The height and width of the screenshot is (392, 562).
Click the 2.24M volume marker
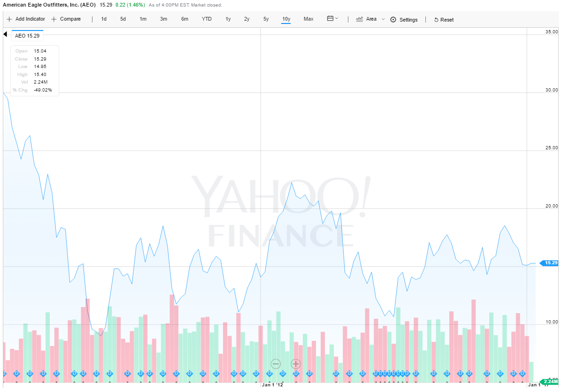point(549,381)
